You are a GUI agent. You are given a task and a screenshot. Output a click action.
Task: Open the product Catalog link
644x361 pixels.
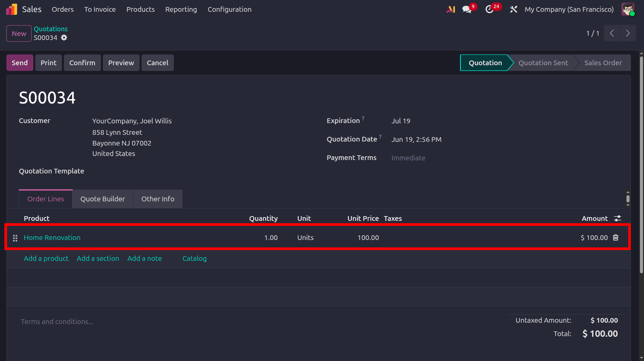[194, 258]
